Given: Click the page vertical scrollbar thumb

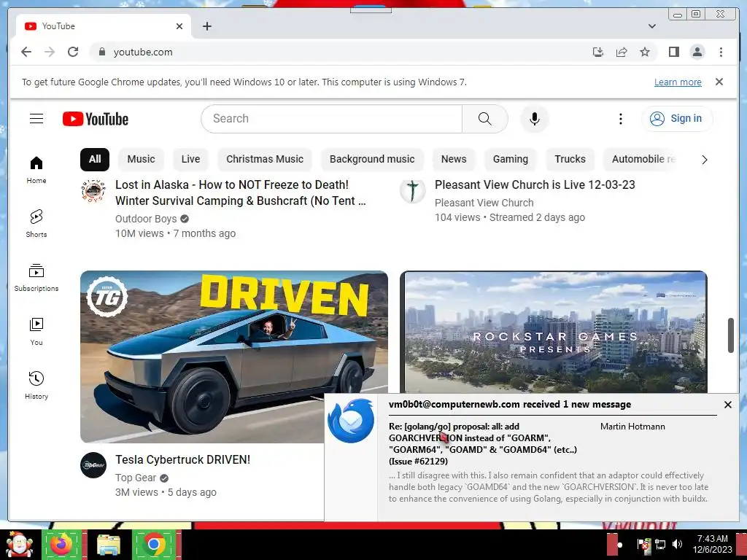Looking at the screenshot, I should coord(730,335).
